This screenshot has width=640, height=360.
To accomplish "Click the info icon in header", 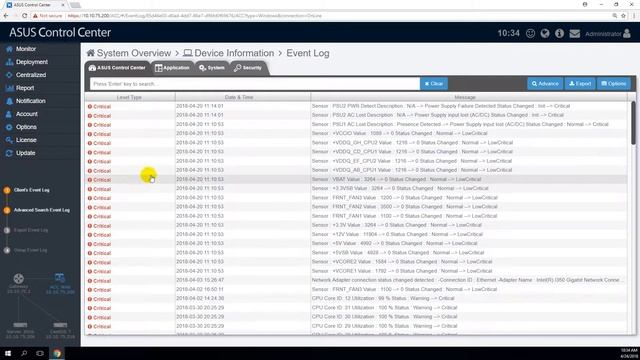I will click(559, 33).
